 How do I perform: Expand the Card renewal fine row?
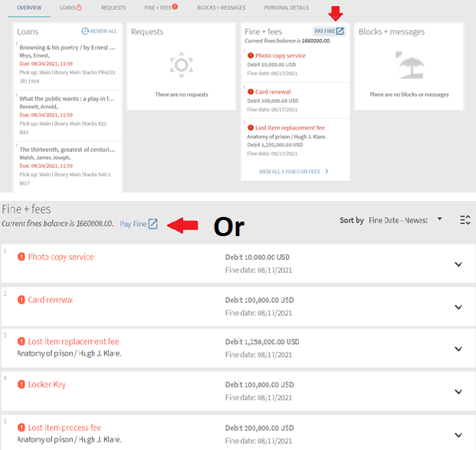[458, 307]
